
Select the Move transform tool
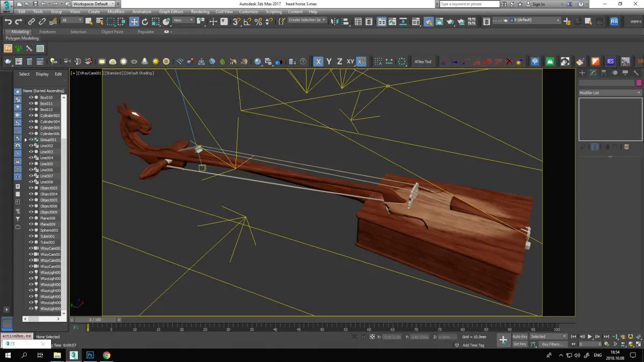tap(134, 21)
